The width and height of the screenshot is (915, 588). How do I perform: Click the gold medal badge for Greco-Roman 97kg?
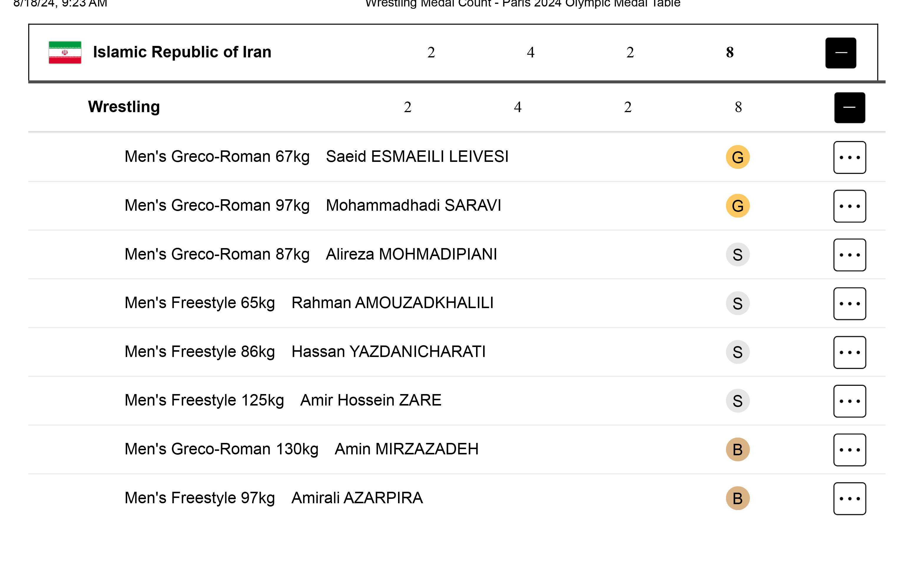pyautogui.click(x=737, y=206)
